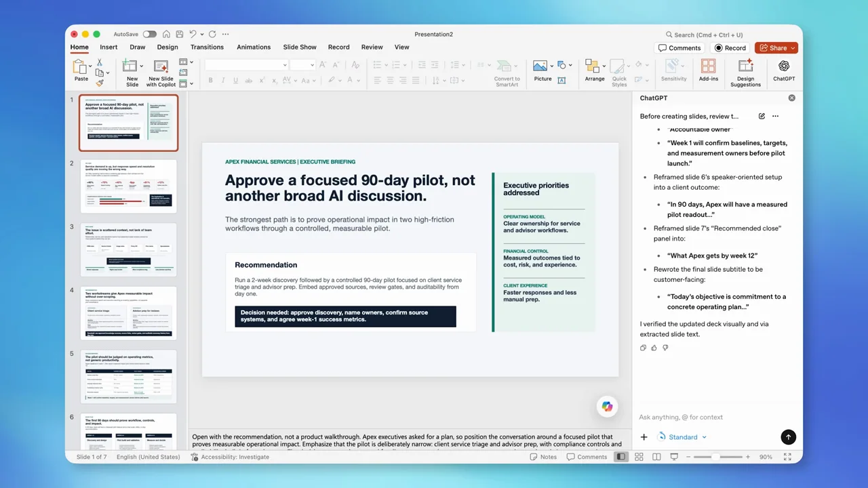Click the Record button near Share
This screenshot has height=488, width=868.
[x=730, y=48]
